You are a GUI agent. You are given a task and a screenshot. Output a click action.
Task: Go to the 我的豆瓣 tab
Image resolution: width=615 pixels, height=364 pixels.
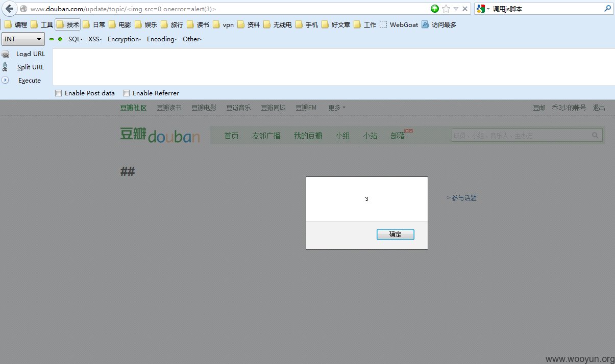pyautogui.click(x=308, y=136)
